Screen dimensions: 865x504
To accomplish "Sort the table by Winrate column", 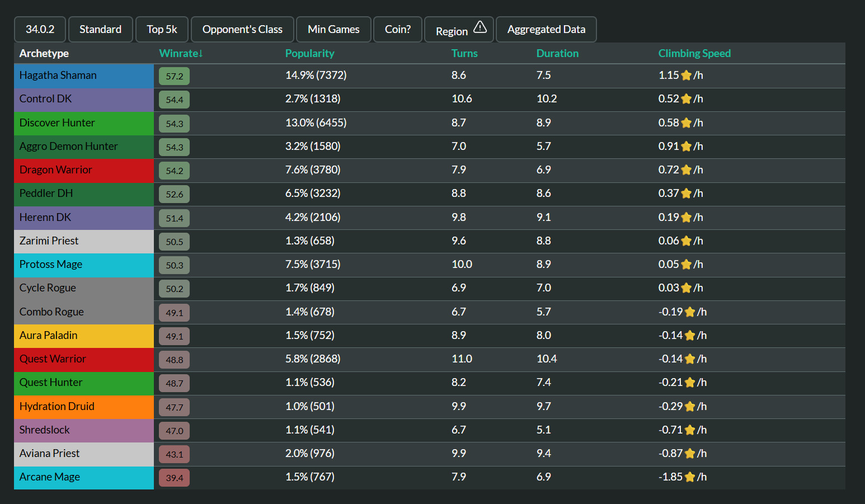I will pyautogui.click(x=181, y=53).
